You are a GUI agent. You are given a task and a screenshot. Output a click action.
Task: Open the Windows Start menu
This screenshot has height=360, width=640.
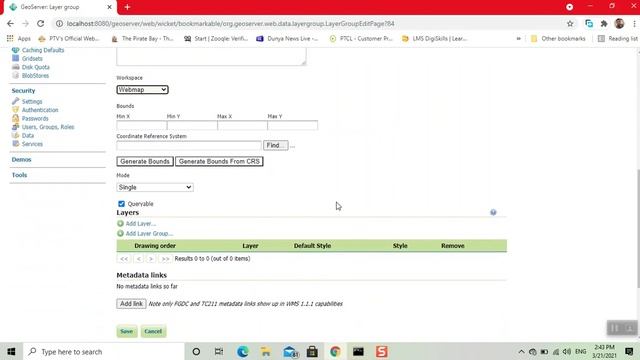(11, 351)
